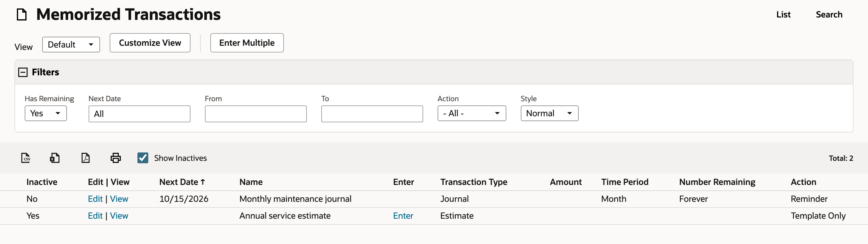Sort by the Inactive column header
Viewport: 868px width, 244px height.
[x=42, y=182]
